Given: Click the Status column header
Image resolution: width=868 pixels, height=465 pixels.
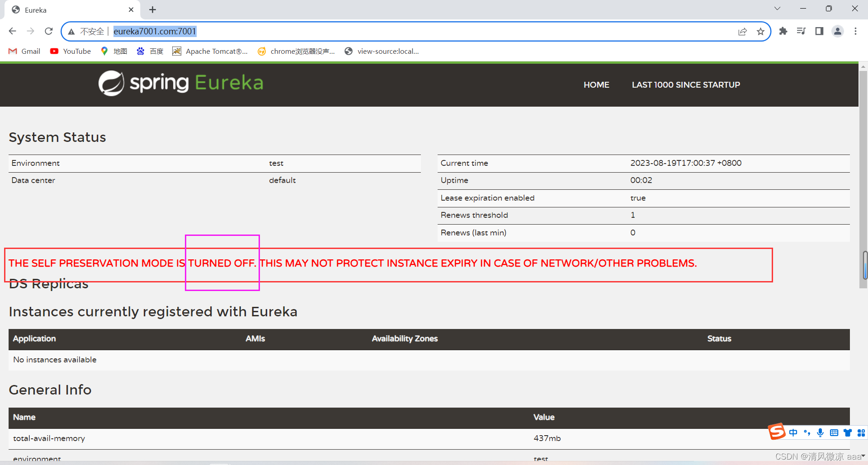Looking at the screenshot, I should pos(719,339).
